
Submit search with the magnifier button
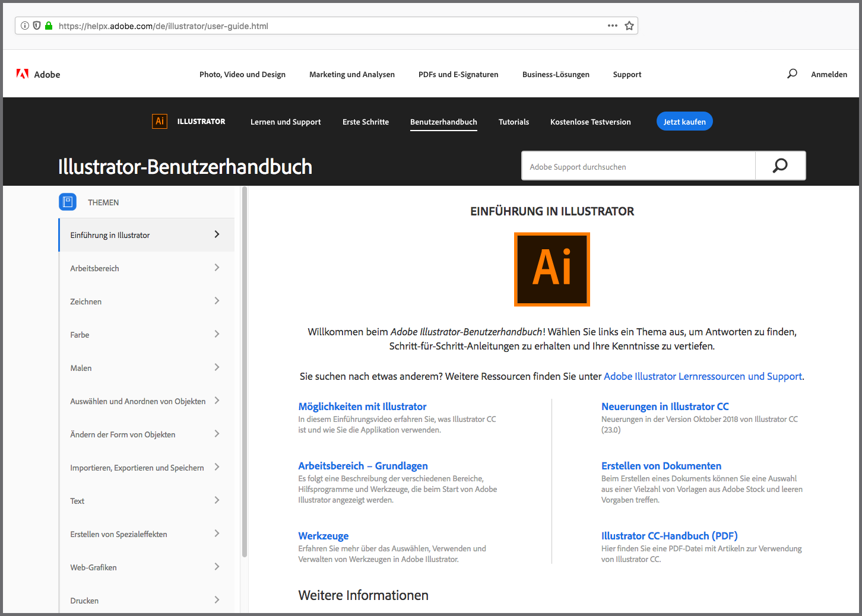[780, 166]
